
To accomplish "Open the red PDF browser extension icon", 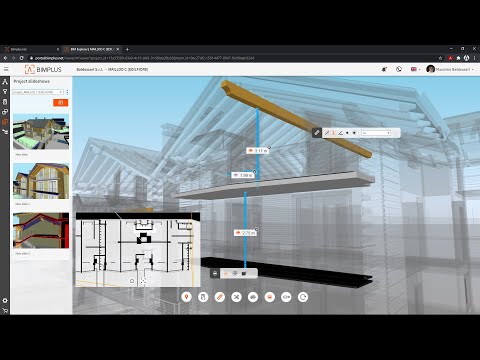I will pos(450,58).
